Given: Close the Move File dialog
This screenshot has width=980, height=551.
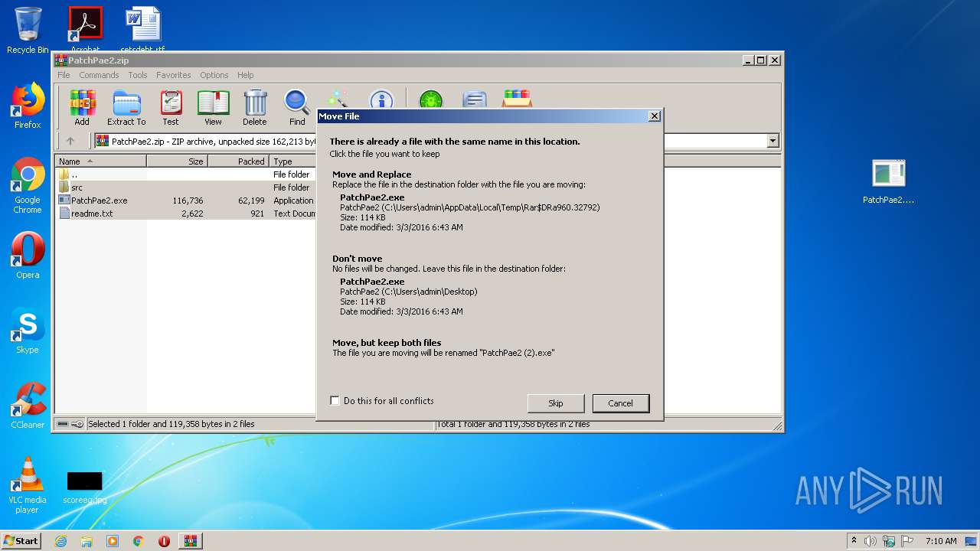Looking at the screenshot, I should pyautogui.click(x=654, y=116).
